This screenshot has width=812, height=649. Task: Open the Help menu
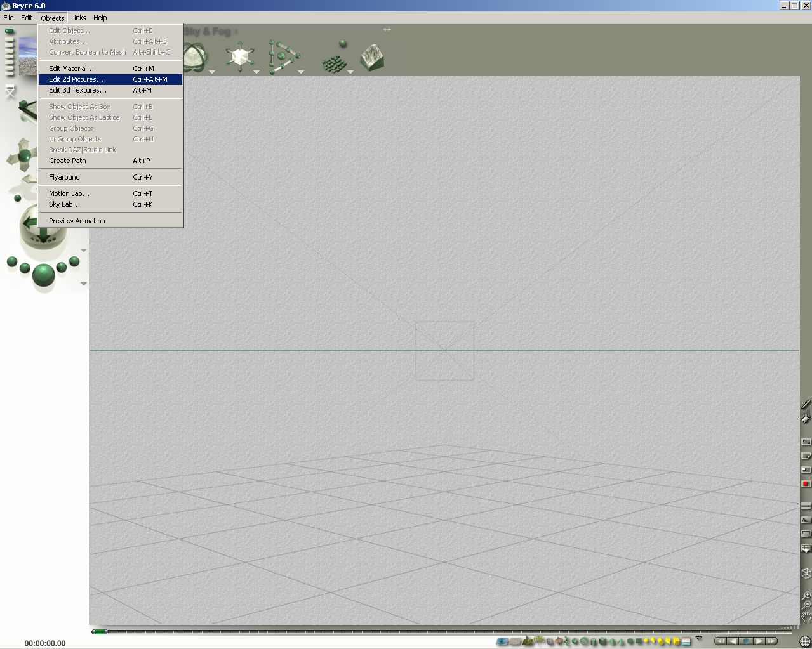click(100, 18)
